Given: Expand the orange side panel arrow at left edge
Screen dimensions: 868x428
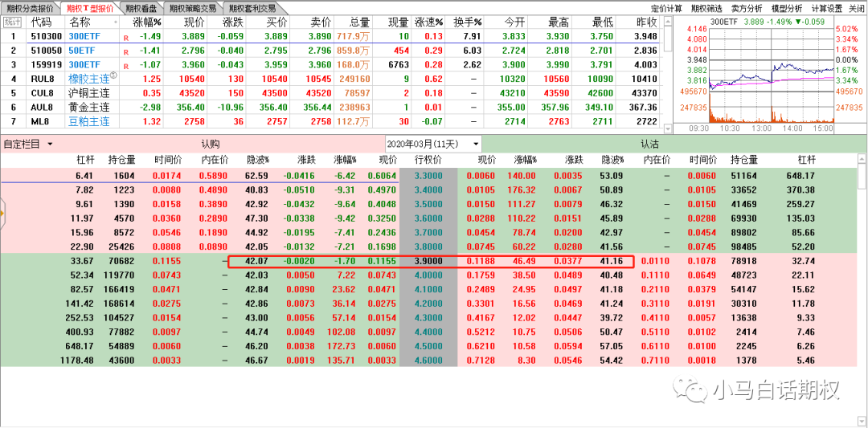Looking at the screenshot, I should [2, 213].
